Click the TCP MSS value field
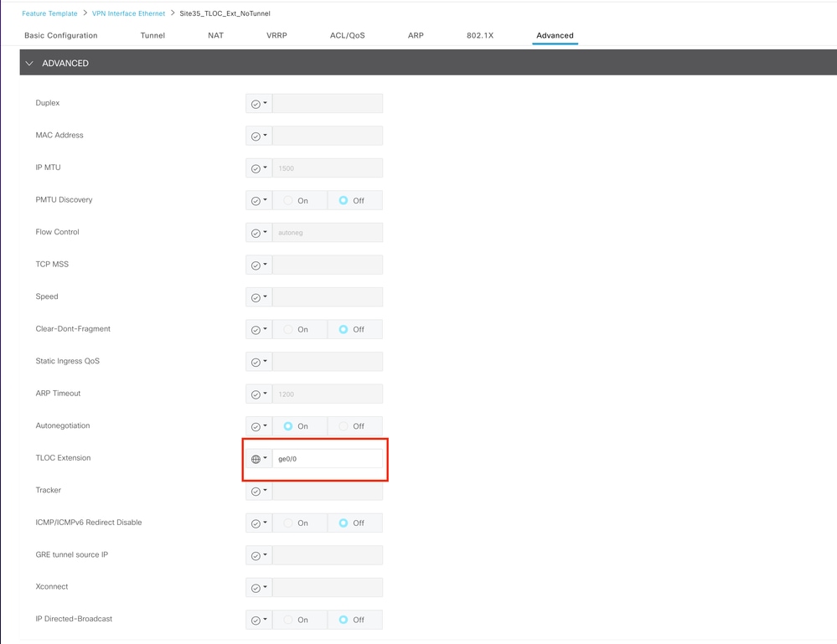Image resolution: width=837 pixels, height=644 pixels. point(328,265)
